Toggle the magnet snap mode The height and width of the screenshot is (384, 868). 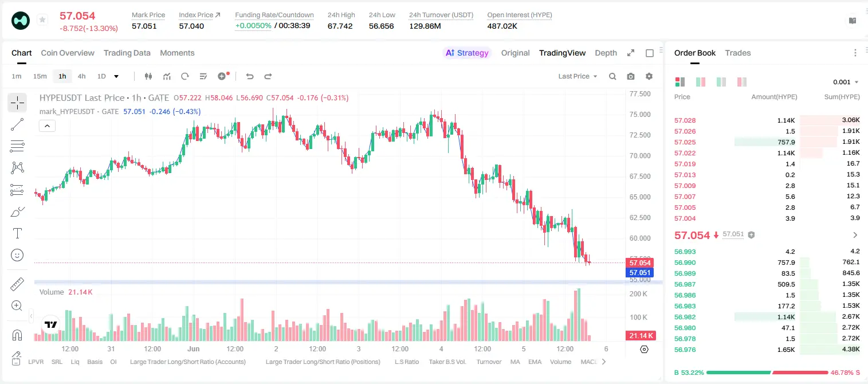17,335
